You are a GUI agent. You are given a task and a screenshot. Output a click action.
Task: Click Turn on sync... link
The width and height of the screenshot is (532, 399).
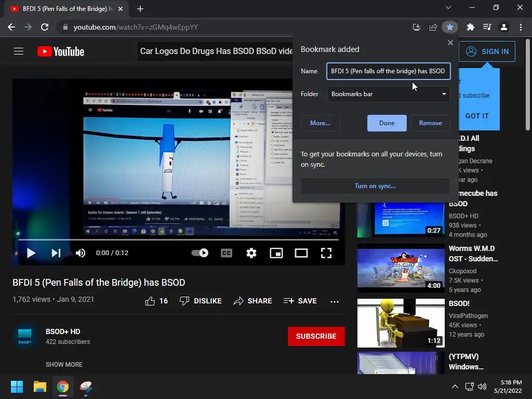(x=375, y=186)
